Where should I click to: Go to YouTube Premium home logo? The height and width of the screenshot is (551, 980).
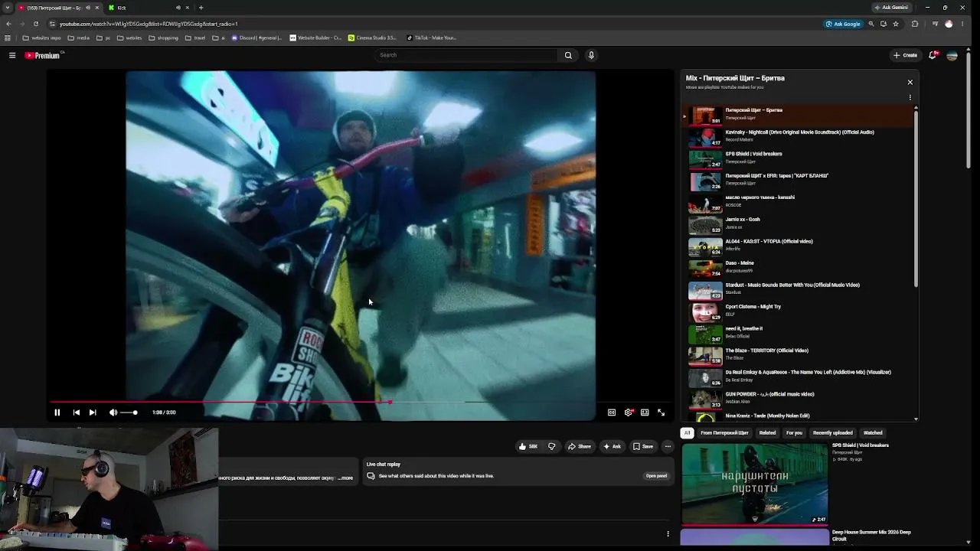click(42, 55)
